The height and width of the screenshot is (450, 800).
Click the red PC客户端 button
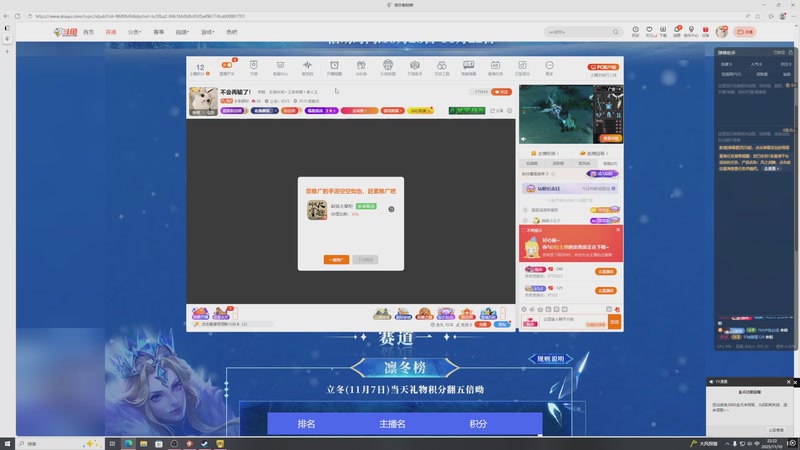click(603, 67)
